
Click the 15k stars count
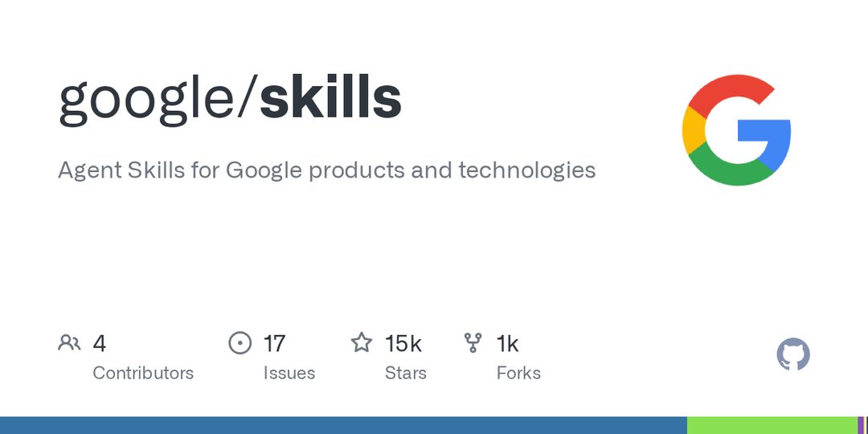[x=403, y=344]
